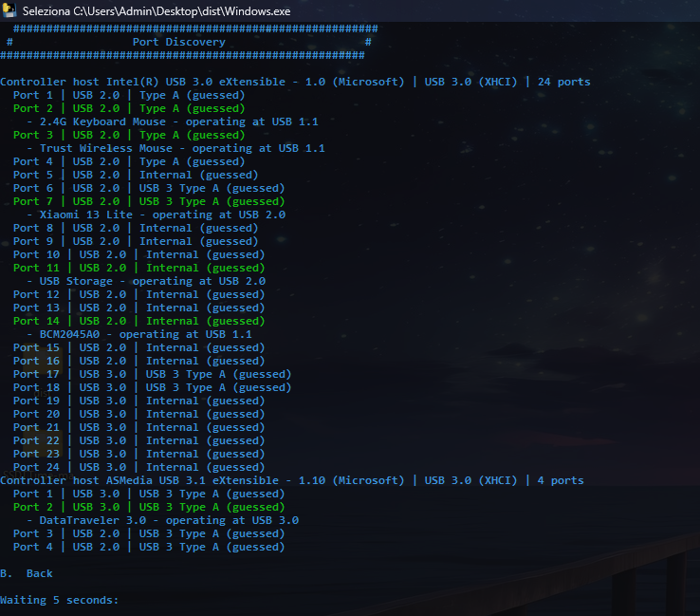Click 'Port 19 | USB 3.0 | Internal' line

[138, 401]
